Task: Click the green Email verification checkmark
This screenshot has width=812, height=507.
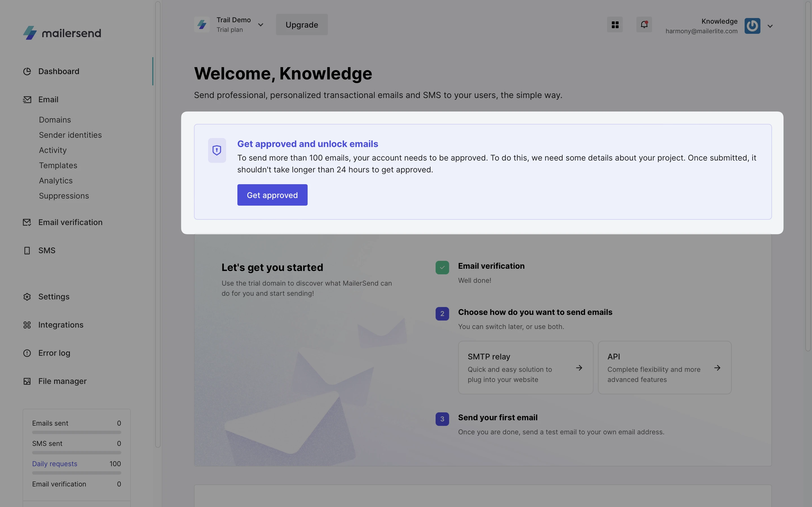Action: pyautogui.click(x=442, y=268)
